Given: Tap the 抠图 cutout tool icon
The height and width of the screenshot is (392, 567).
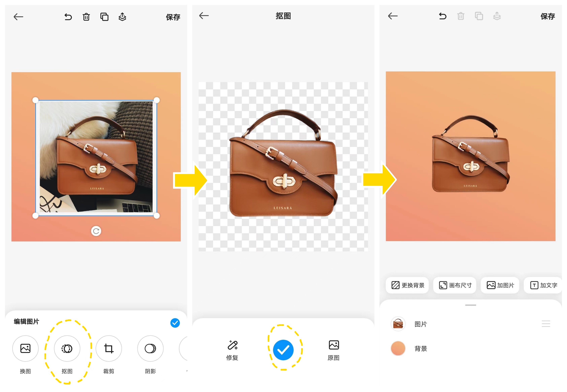Looking at the screenshot, I should pos(67,348).
